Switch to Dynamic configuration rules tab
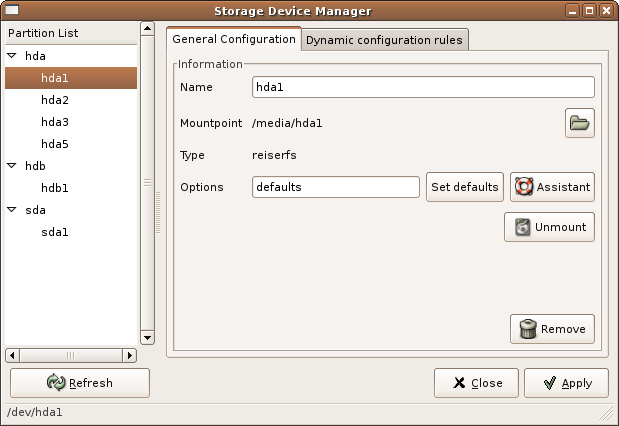The height and width of the screenshot is (426, 619). 384,40
